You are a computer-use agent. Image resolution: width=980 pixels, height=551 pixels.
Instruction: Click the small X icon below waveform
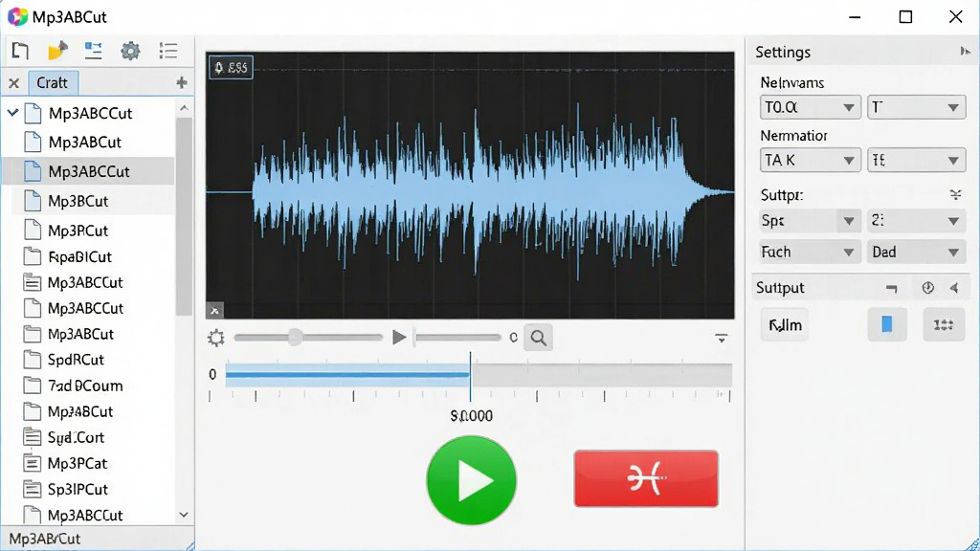(x=215, y=311)
